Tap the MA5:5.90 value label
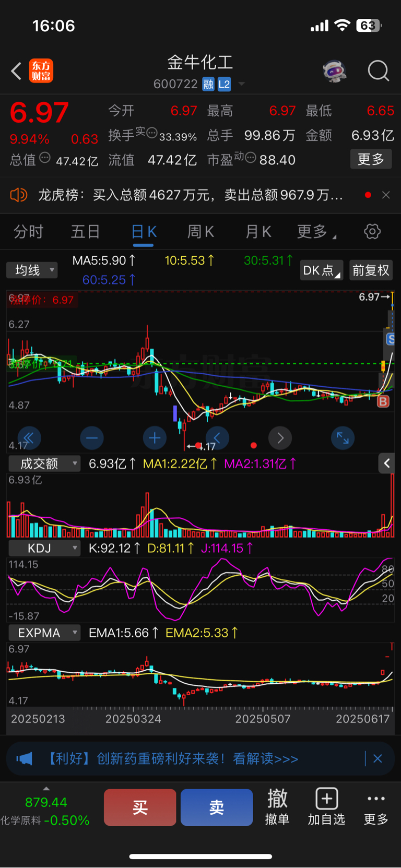The image size is (401, 868). (x=104, y=260)
